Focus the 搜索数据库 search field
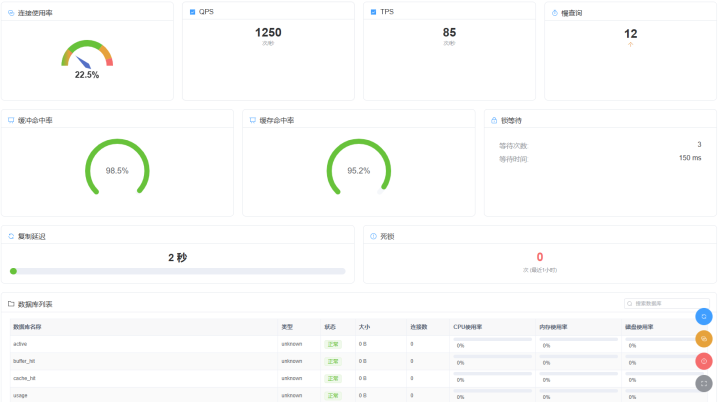 tap(668, 303)
